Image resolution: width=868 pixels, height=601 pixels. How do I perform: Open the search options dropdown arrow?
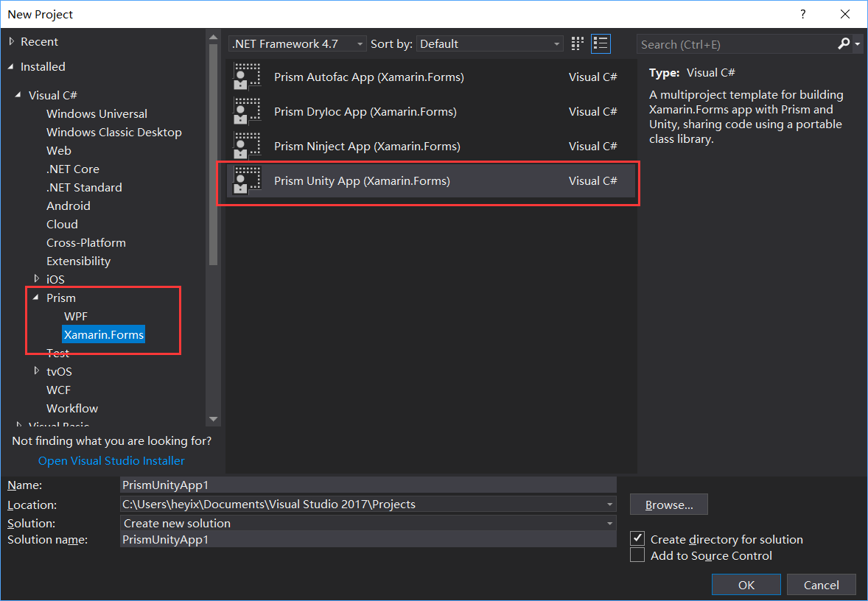[x=858, y=44]
